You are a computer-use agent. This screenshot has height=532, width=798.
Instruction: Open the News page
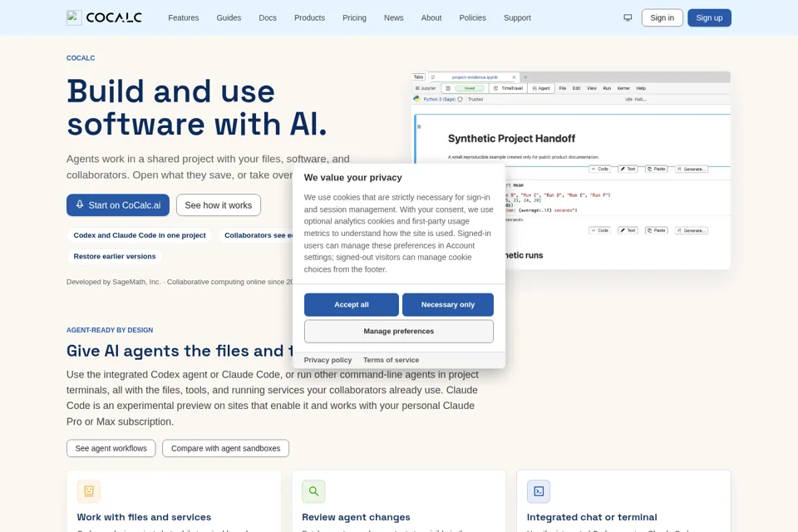[x=393, y=17]
